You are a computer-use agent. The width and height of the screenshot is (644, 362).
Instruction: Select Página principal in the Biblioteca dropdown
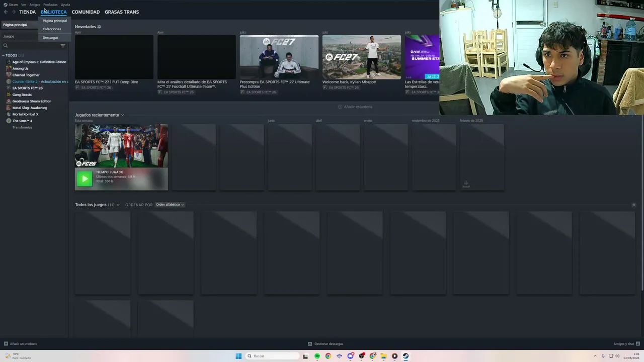(55, 21)
